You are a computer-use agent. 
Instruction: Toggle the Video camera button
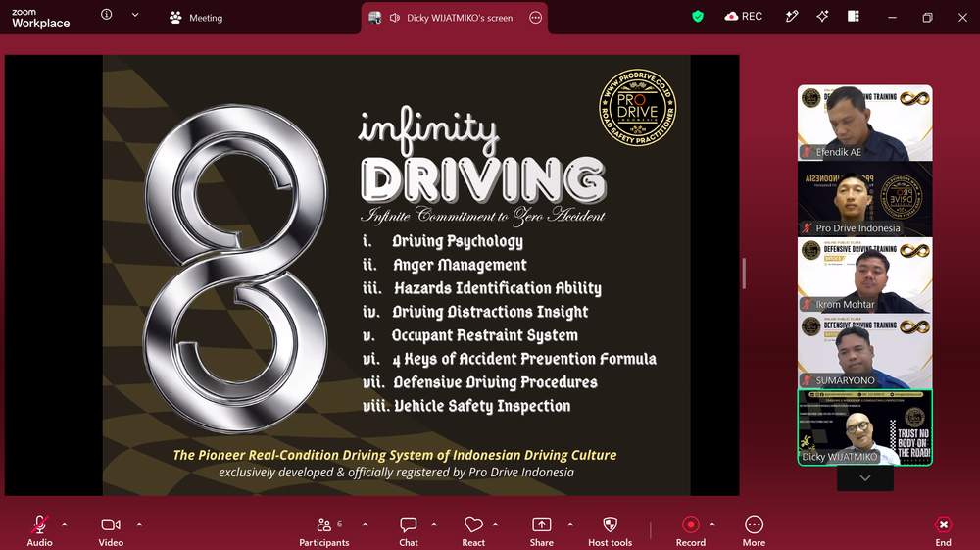click(x=111, y=531)
